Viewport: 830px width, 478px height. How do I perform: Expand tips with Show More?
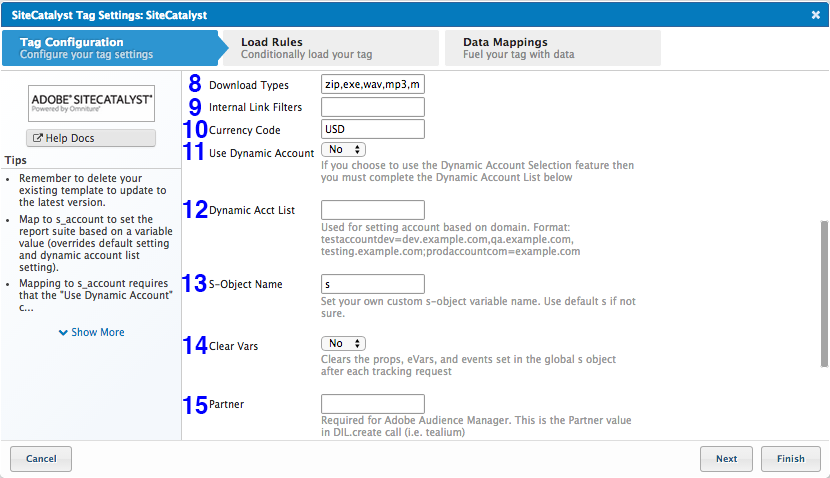click(91, 332)
